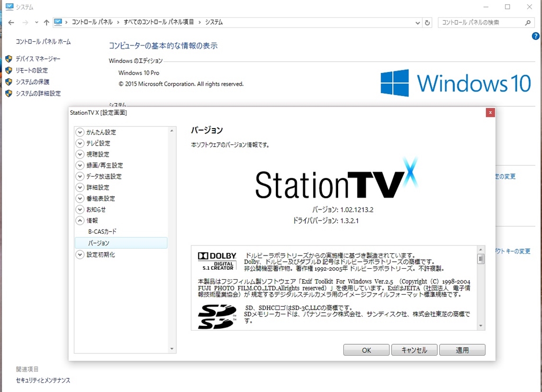Open the B-CASカード page
This screenshot has height=392, width=542.
pos(102,231)
